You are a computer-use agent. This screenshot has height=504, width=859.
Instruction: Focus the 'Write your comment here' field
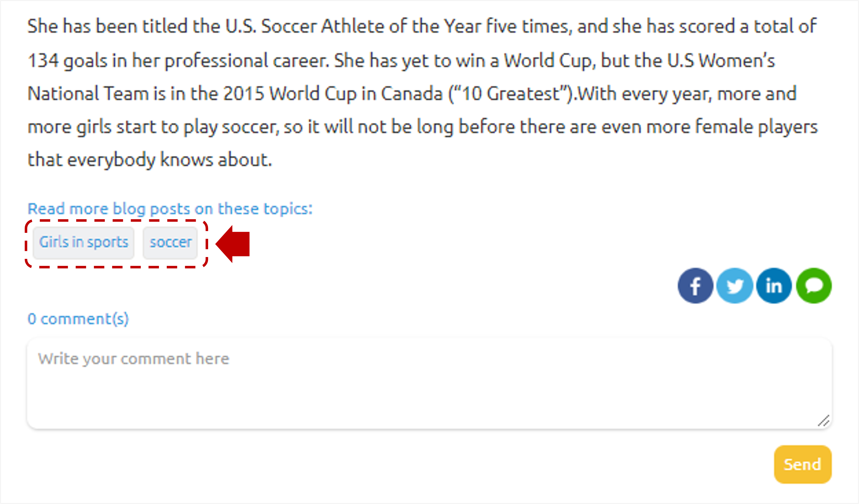click(429, 383)
